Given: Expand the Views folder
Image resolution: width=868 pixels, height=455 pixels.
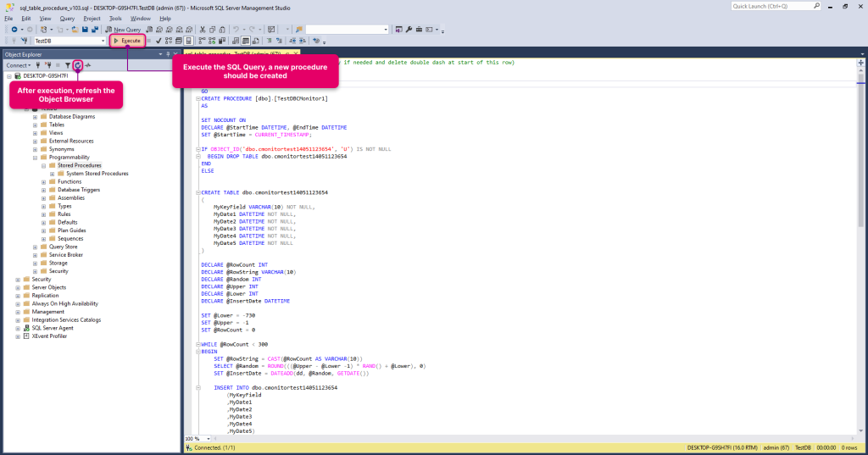Looking at the screenshot, I should tap(35, 133).
